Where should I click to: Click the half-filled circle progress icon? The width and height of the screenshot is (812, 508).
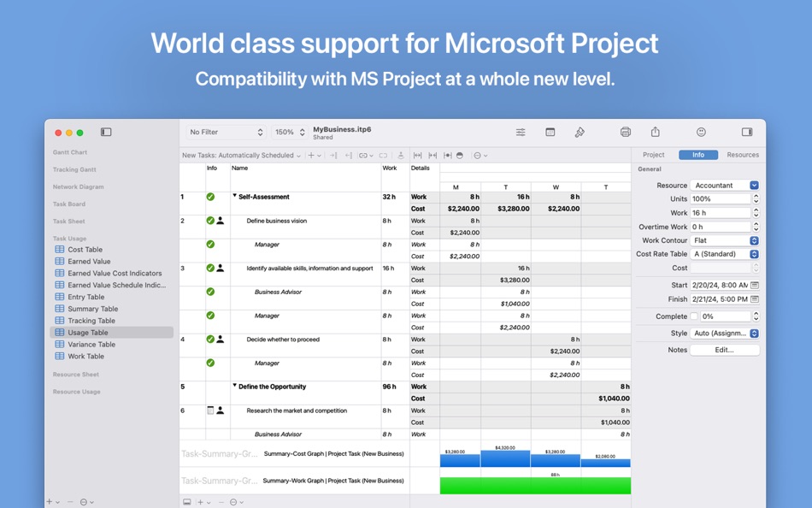[x=460, y=156]
